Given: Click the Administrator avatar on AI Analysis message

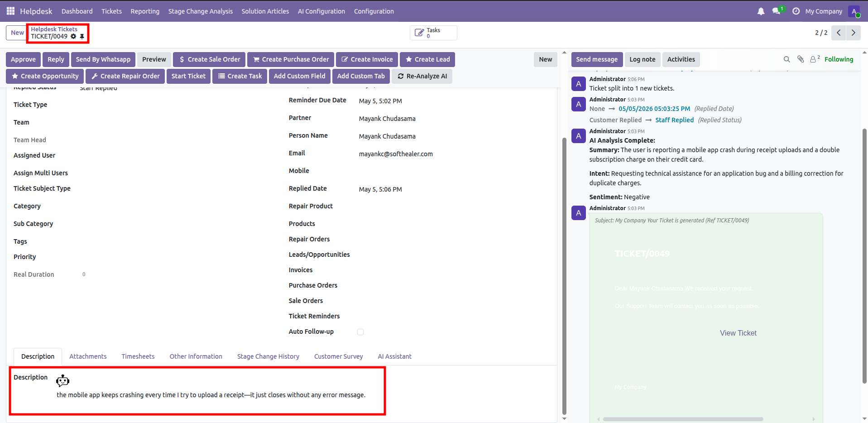Looking at the screenshot, I should click(x=578, y=136).
